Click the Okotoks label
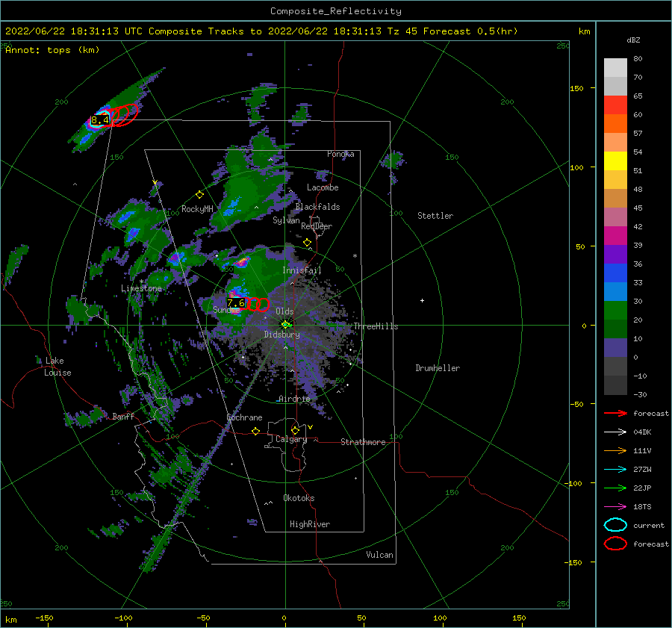This screenshot has height=628, width=672. point(299,498)
